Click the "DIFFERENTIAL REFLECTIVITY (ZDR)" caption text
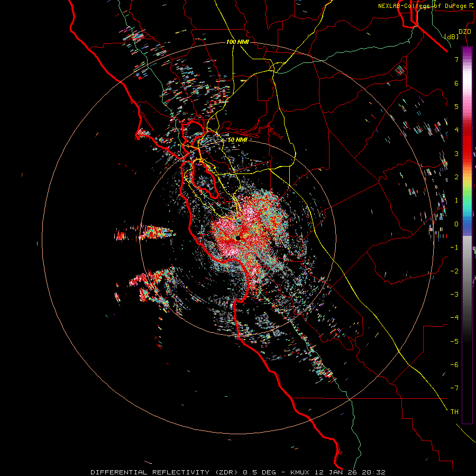The image size is (476, 476). click(164, 472)
